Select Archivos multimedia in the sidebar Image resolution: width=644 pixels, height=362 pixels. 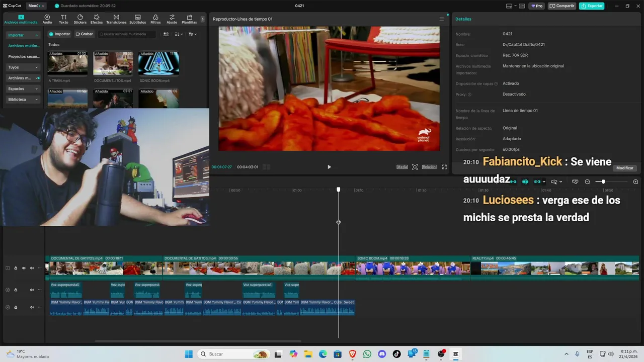(23, 46)
